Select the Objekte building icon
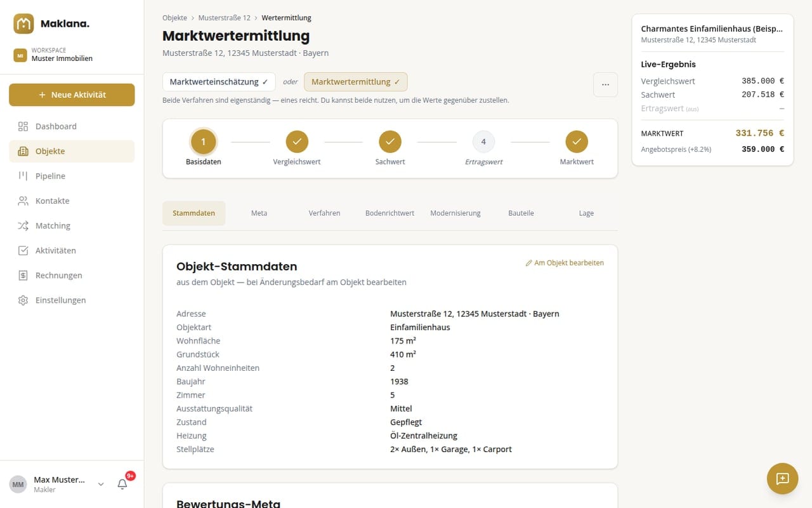Image resolution: width=812 pixels, height=508 pixels. (23, 151)
